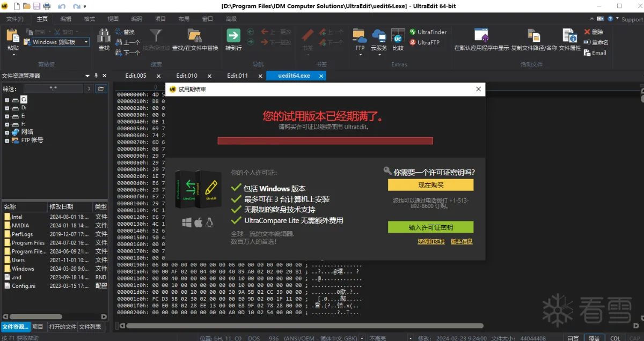This screenshot has height=341, width=644.
Task: Open the 文件(F) menu
Action: (x=14, y=19)
